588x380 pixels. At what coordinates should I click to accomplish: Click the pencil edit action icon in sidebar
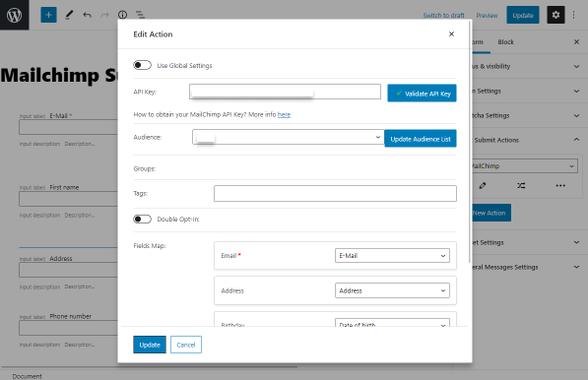coord(483,185)
